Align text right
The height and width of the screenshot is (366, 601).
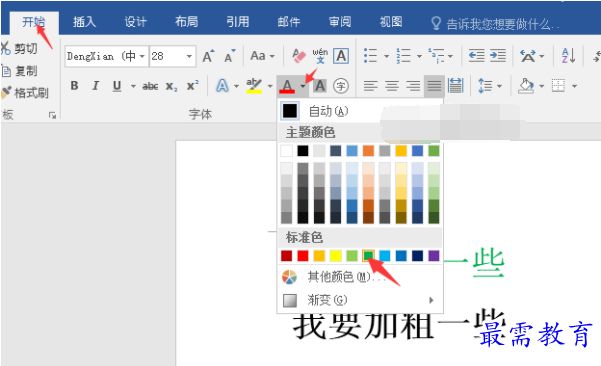pyautogui.click(x=413, y=85)
